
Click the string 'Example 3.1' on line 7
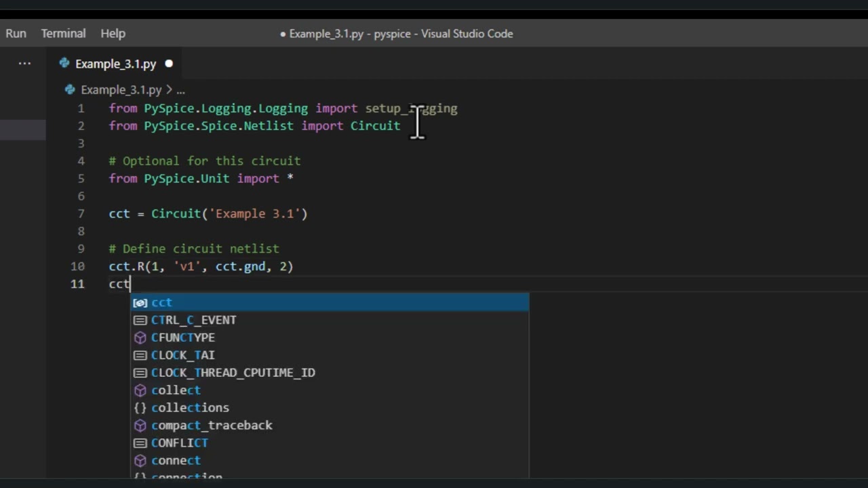(x=254, y=214)
